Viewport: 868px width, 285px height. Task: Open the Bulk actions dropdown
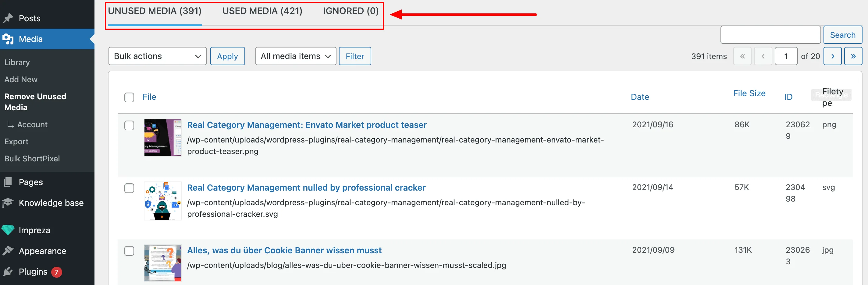(x=157, y=56)
